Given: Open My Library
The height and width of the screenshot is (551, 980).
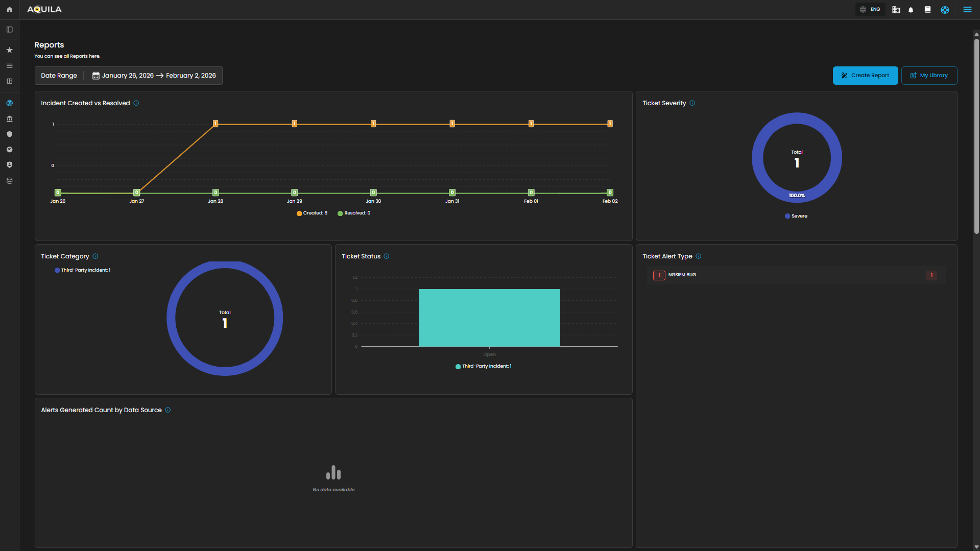Looking at the screenshot, I should tap(929, 76).
